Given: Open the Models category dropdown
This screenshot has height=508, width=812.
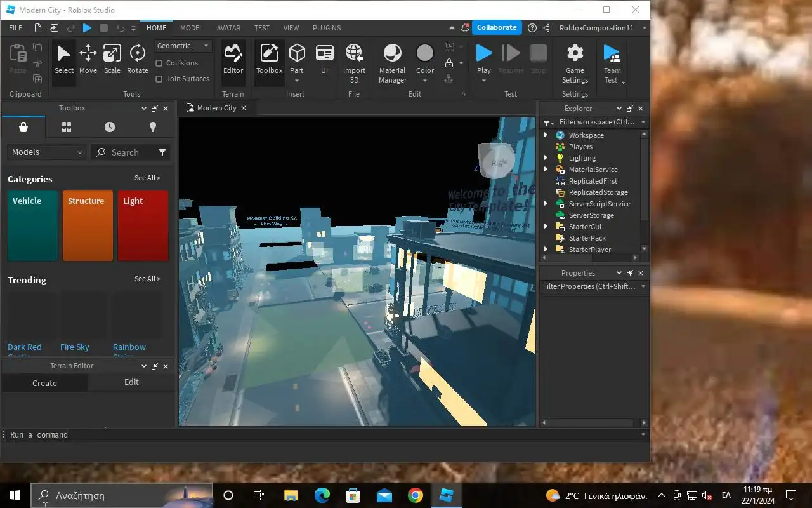Looking at the screenshot, I should 46,152.
